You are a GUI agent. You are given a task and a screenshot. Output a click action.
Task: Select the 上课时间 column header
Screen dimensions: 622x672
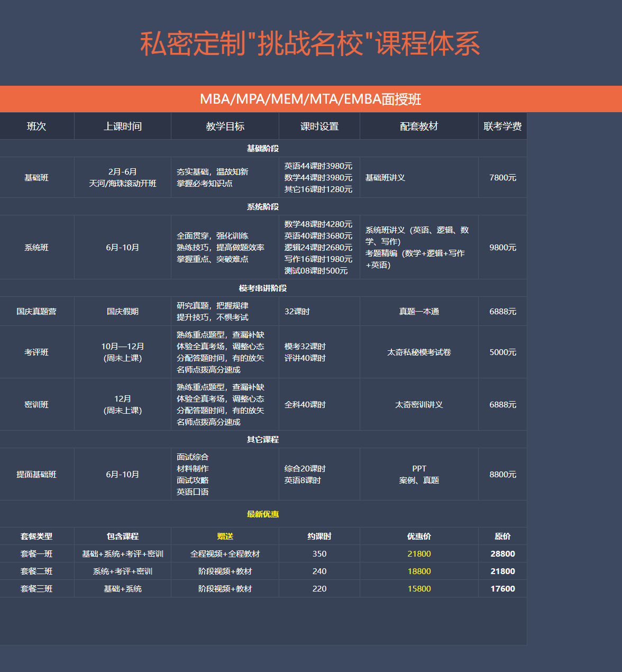coord(122,126)
